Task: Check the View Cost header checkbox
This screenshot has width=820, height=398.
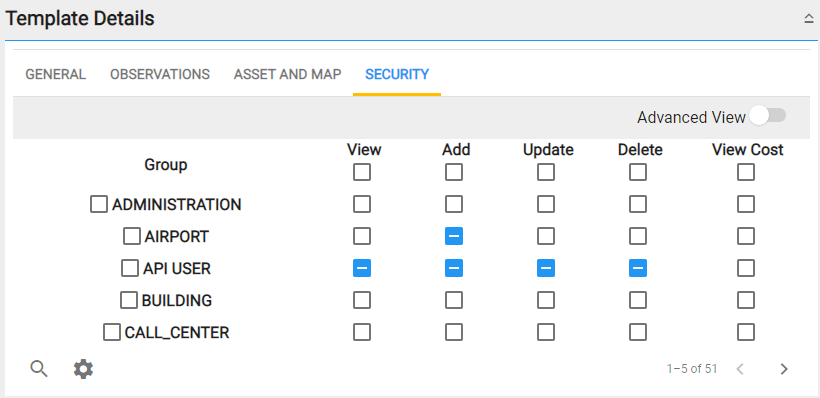Action: click(x=746, y=172)
